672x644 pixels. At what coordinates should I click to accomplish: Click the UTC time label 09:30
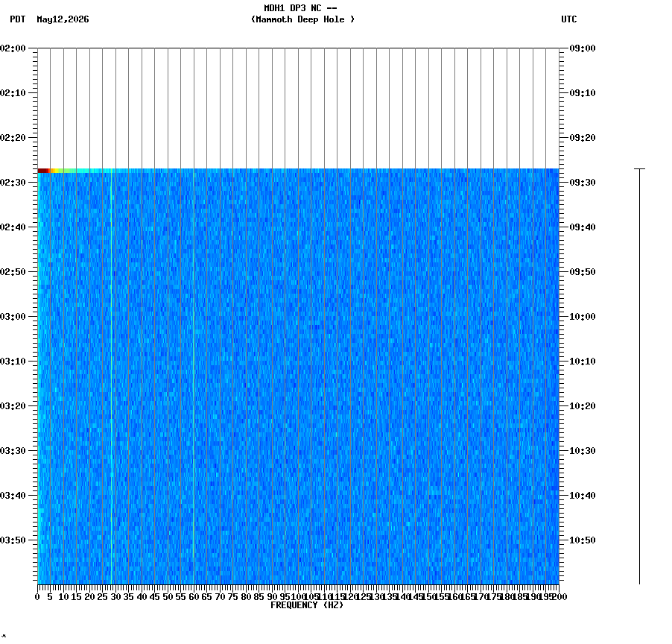(x=583, y=182)
